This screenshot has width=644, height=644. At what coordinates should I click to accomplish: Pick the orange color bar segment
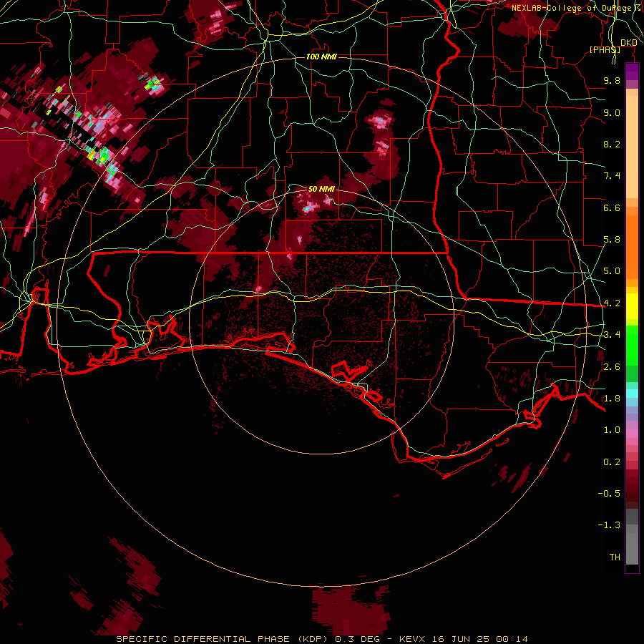coord(632,246)
